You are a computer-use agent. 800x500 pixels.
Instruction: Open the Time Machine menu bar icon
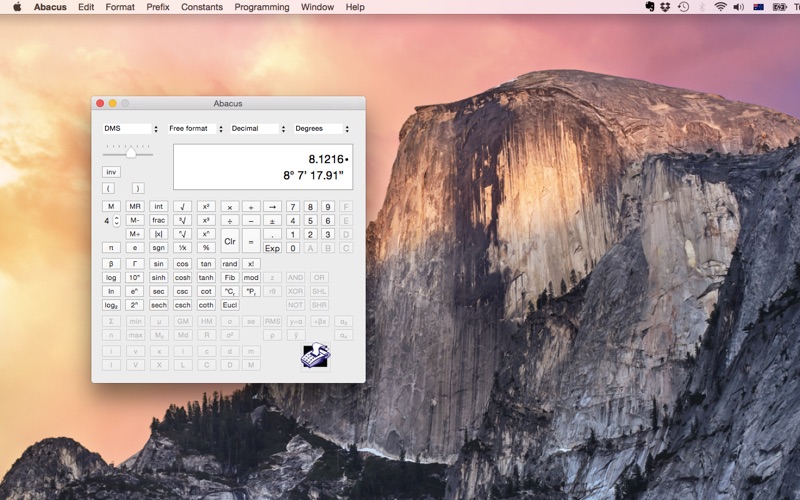point(683,7)
